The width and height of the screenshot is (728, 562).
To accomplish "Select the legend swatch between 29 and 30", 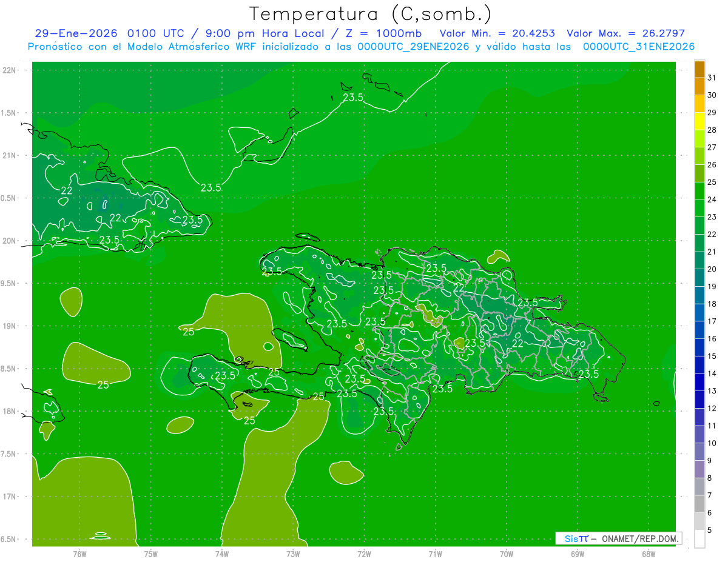I will (699, 104).
